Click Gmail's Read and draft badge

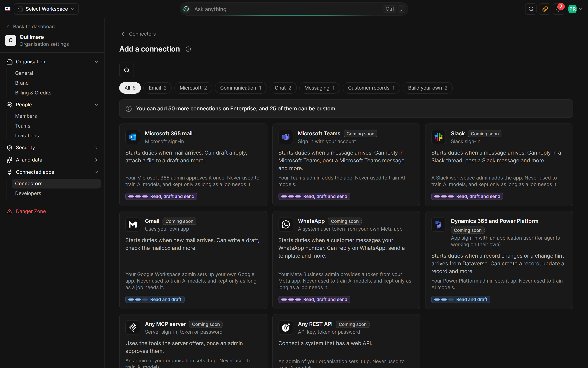(x=155, y=299)
